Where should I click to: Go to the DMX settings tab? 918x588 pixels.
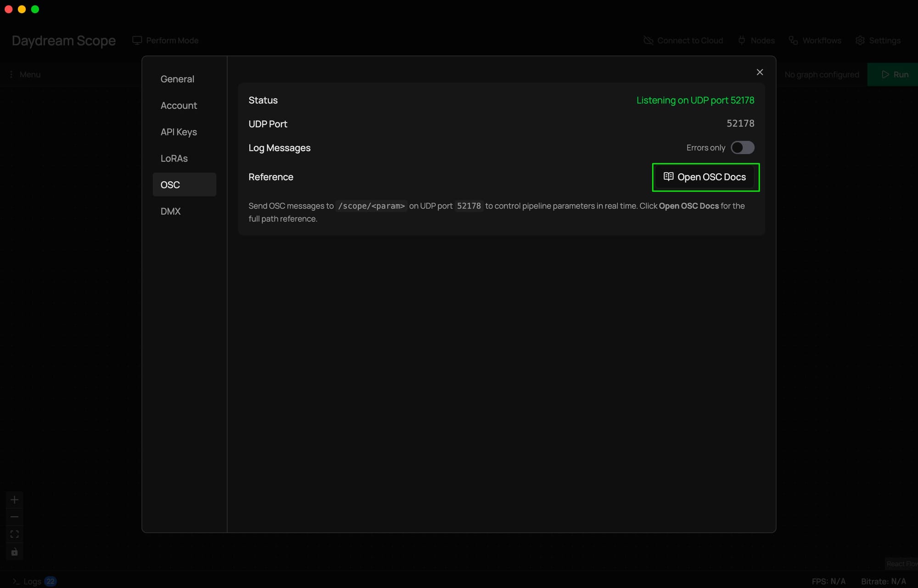pyautogui.click(x=170, y=211)
